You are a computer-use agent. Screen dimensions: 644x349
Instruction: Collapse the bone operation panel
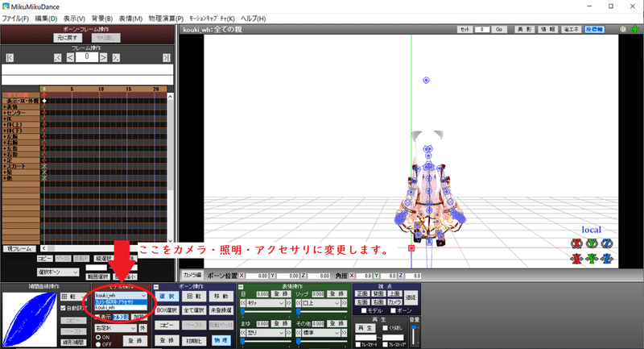156,286
